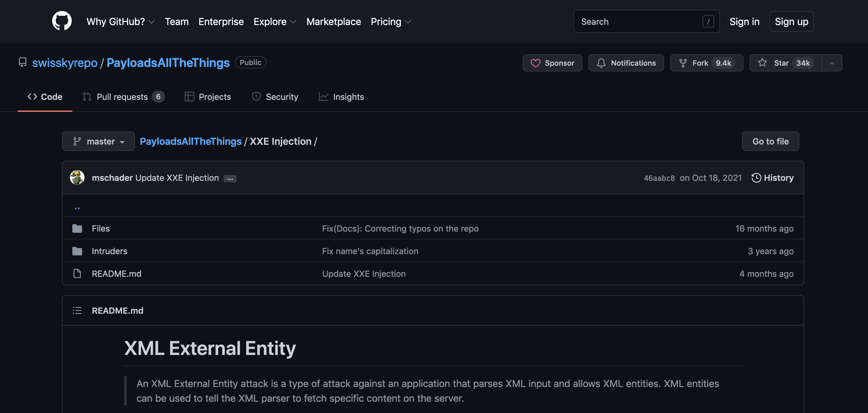This screenshot has width=868, height=413.
Task: Open PayloadsAllTheThings repository title link
Action: click(x=168, y=63)
